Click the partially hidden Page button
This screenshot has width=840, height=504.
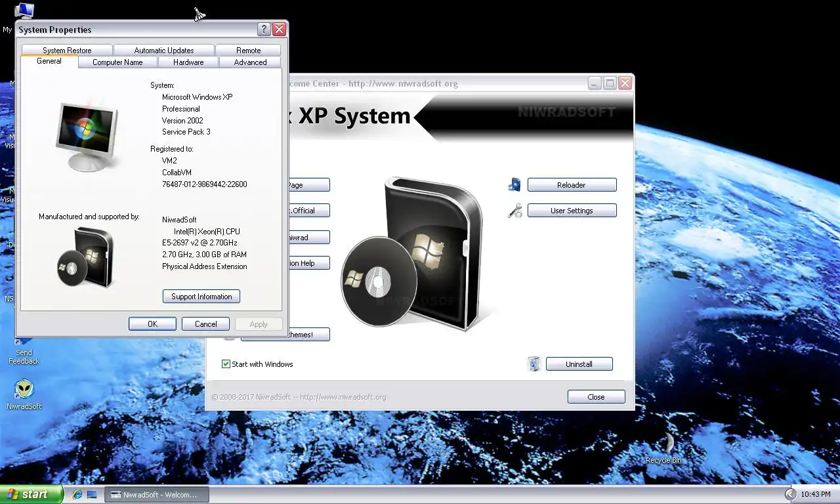tap(308, 185)
